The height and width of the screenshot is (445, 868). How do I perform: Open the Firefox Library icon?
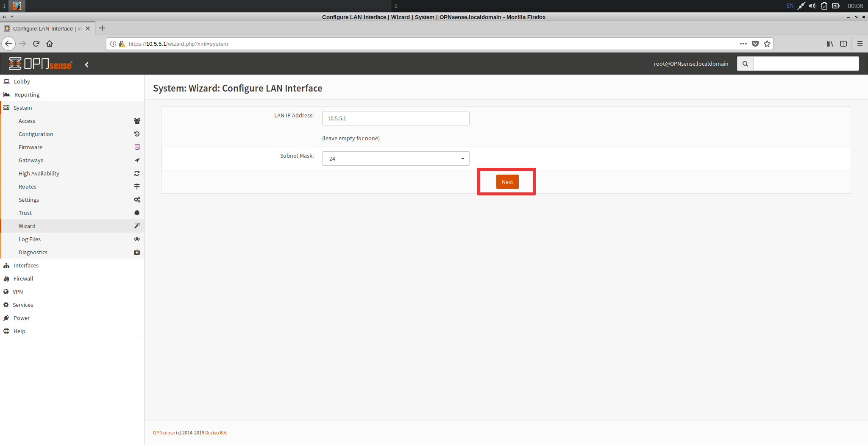click(x=830, y=44)
